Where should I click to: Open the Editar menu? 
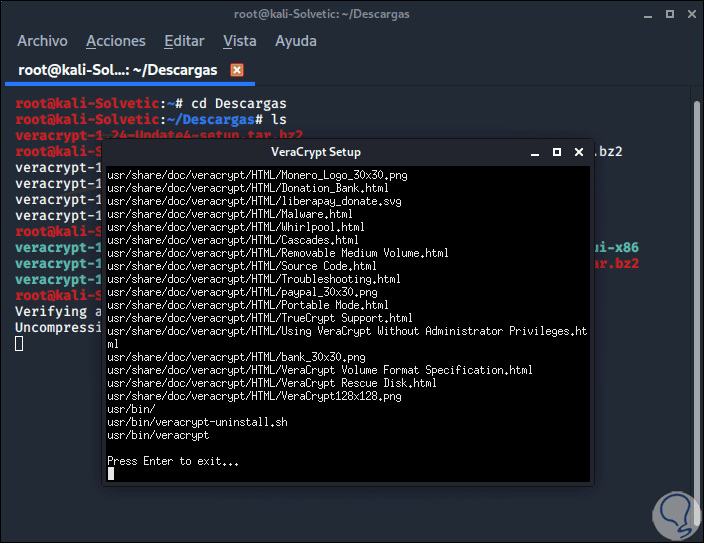click(x=184, y=41)
